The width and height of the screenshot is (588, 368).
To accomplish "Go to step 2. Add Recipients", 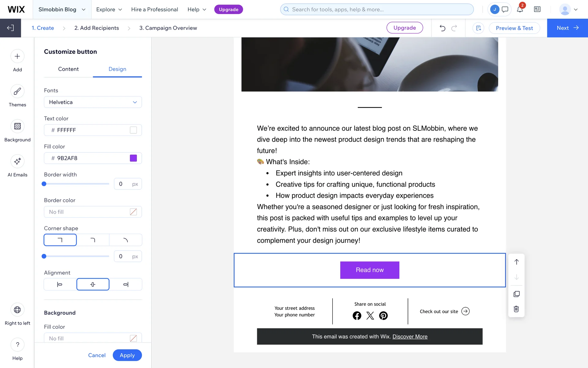I will [x=96, y=28].
